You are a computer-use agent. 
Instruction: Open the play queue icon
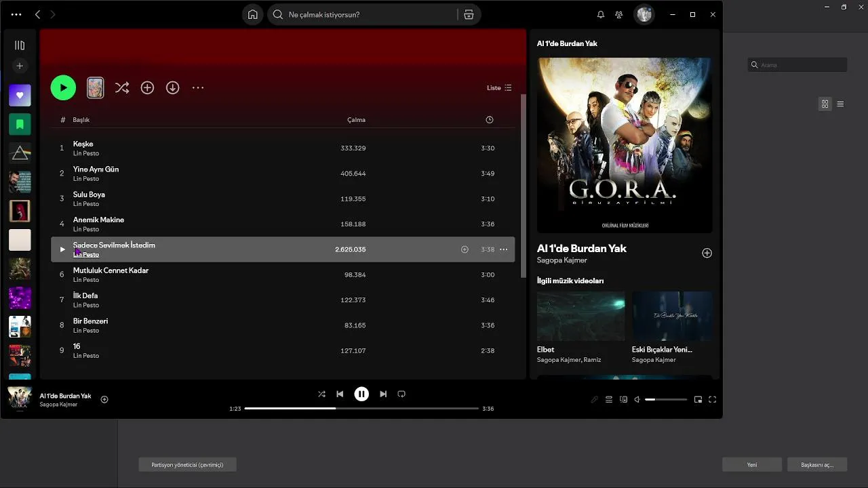tap(609, 400)
